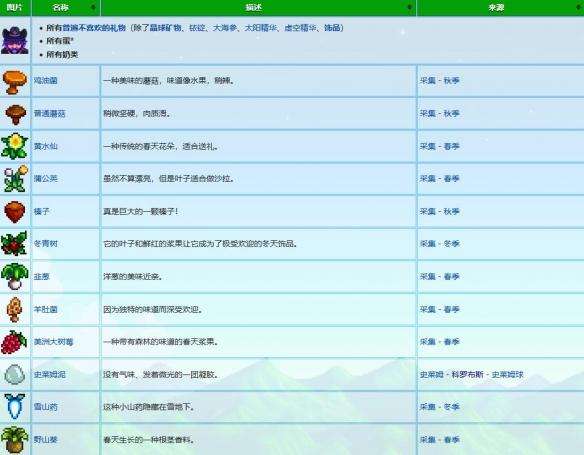This screenshot has height=455, width=584.
Task: Click the leek (韭葱) icon
Action: [15, 276]
